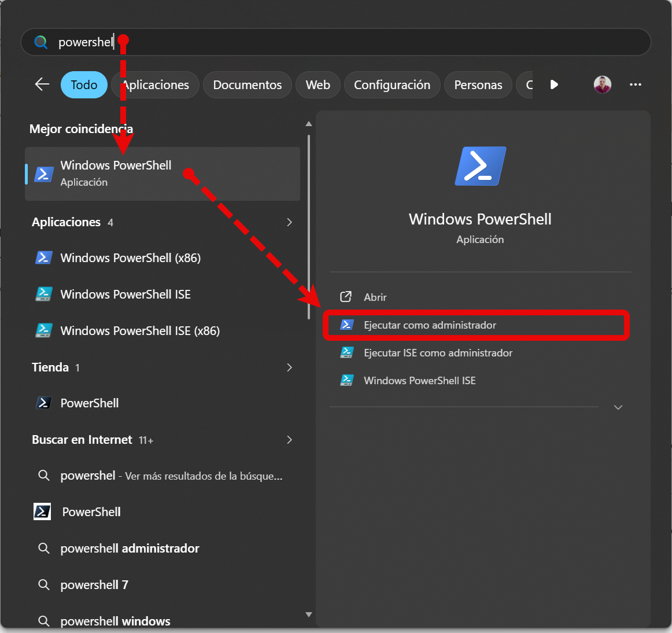Expand the Buscar en Internet section
672x633 pixels.
point(289,440)
